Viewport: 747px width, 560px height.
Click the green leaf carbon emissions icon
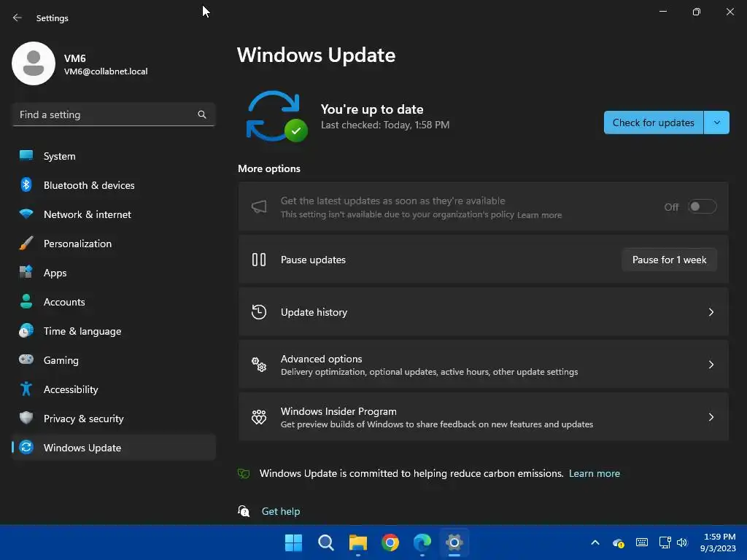[244, 473]
